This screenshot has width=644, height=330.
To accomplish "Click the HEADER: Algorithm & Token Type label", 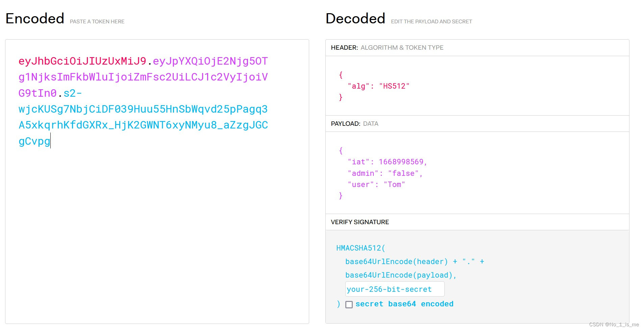I will [387, 48].
